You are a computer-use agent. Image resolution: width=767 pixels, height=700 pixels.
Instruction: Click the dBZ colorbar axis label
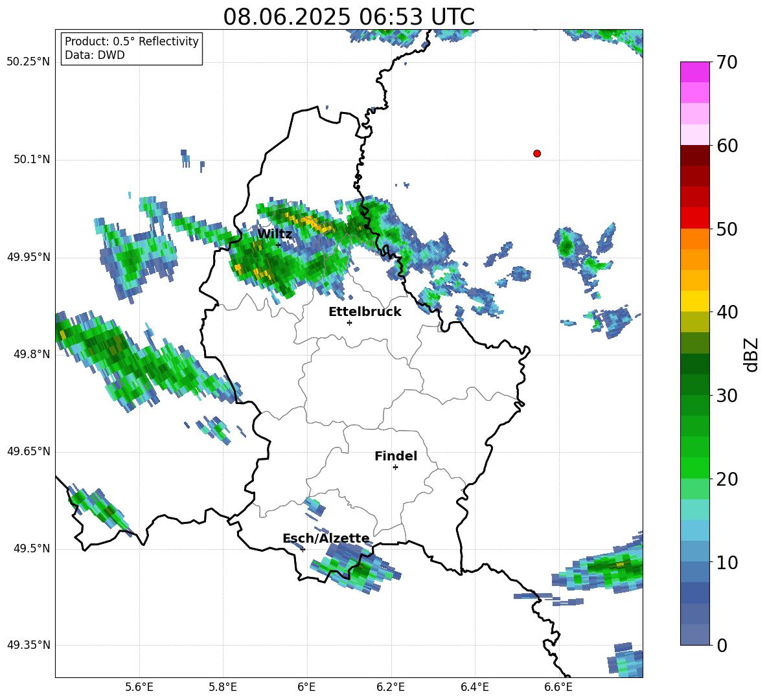(x=752, y=354)
